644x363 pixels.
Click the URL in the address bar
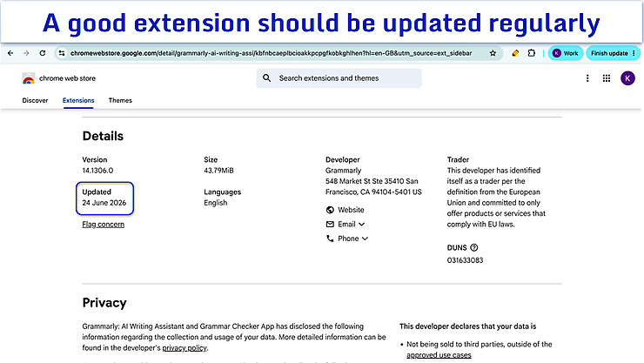click(271, 53)
